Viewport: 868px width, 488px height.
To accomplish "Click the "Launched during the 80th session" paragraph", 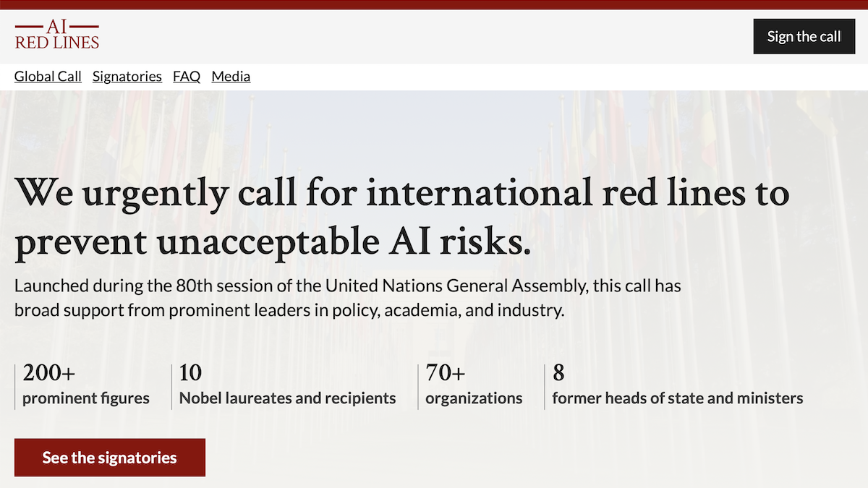I will click(348, 299).
